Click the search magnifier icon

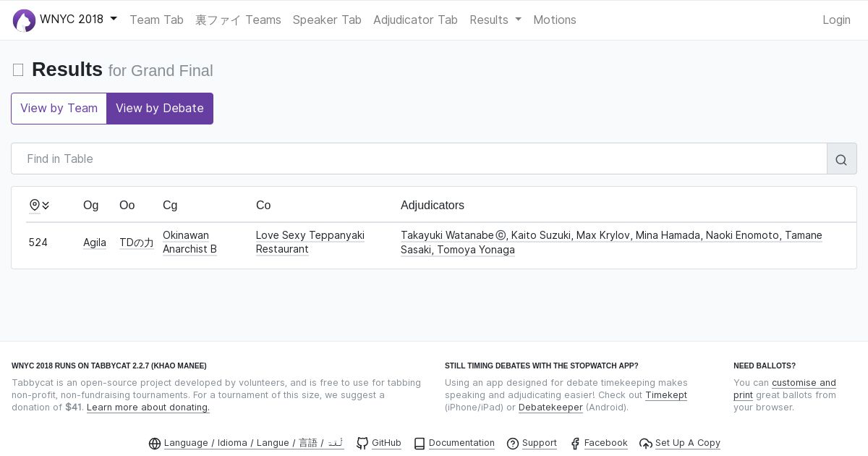(841, 159)
